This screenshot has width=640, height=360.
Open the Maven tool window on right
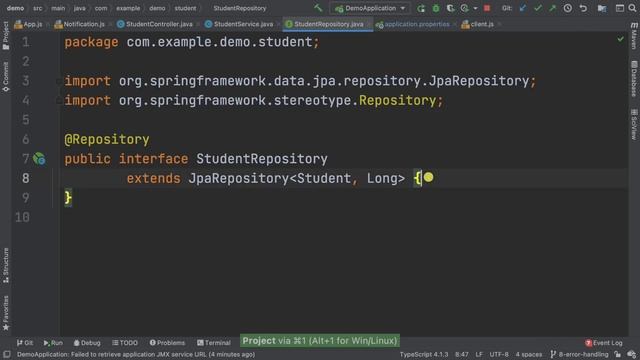tap(634, 36)
